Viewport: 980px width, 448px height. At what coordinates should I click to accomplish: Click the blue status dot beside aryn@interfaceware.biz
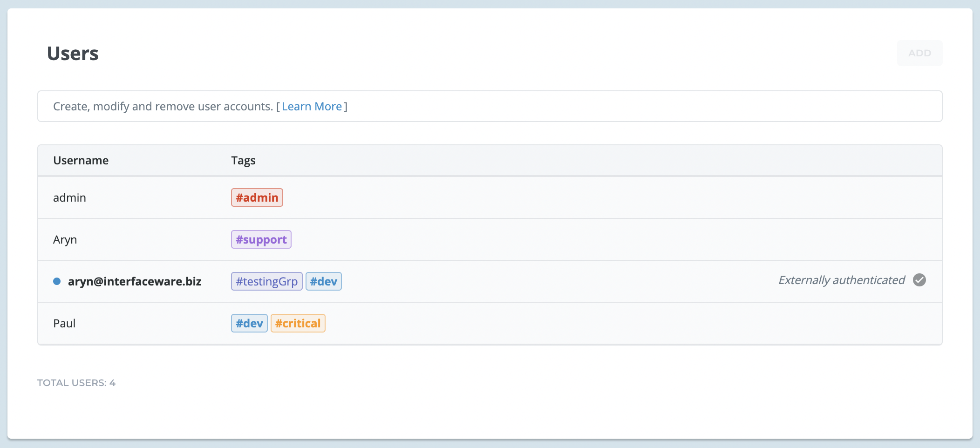click(x=57, y=281)
